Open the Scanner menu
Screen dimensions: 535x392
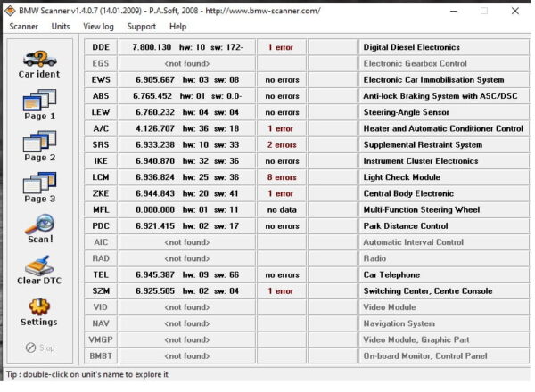[x=23, y=26]
